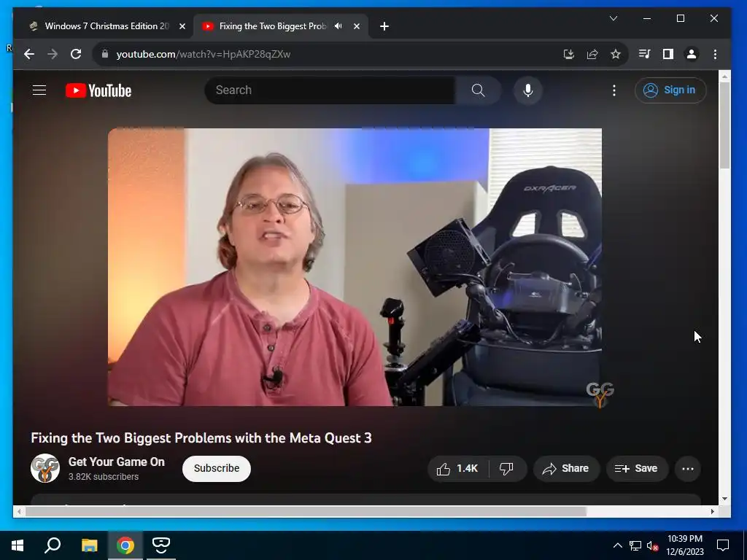This screenshot has width=747, height=560.
Task: Click the horizontal scrollbar thumb
Action: 305,511
